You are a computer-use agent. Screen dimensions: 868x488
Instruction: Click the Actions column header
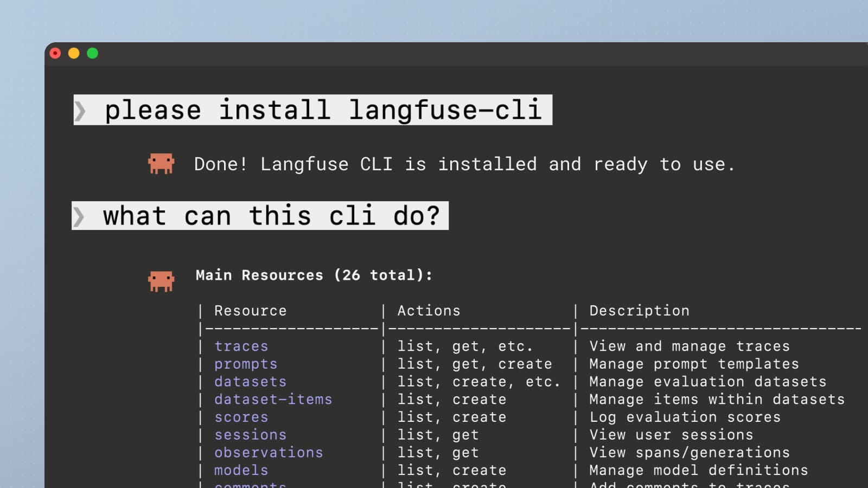pos(429,311)
